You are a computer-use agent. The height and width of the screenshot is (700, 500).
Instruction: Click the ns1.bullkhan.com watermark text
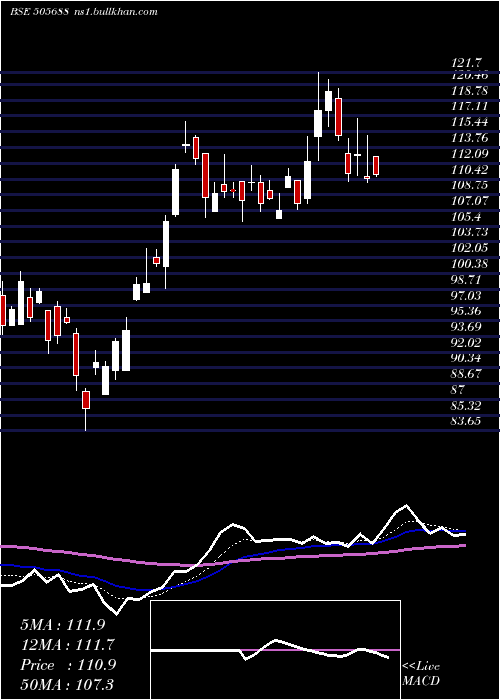click(115, 11)
